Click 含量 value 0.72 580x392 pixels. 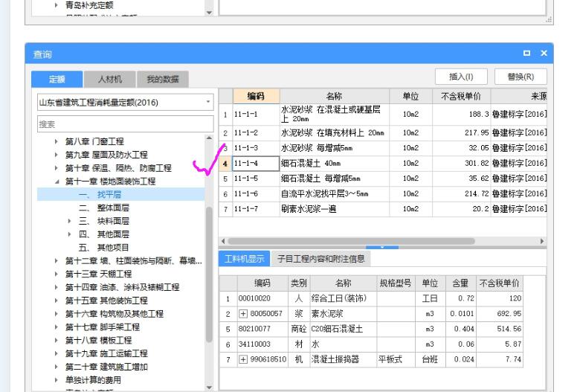[x=461, y=298]
